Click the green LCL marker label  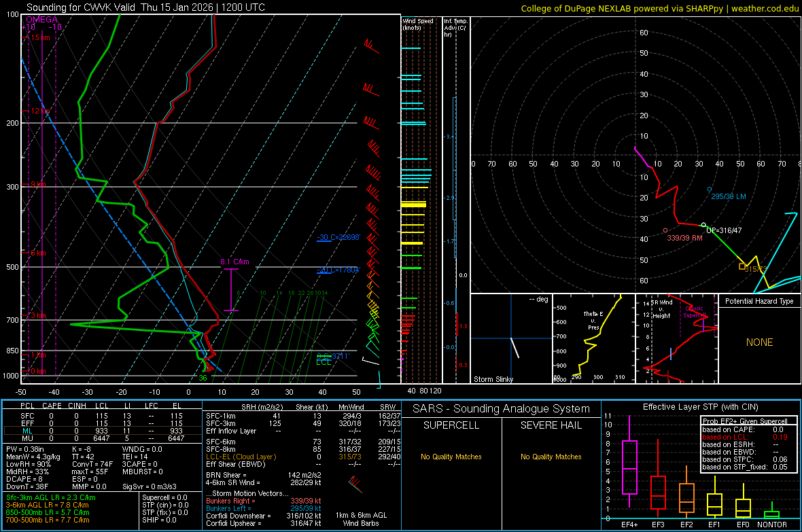tap(324, 361)
